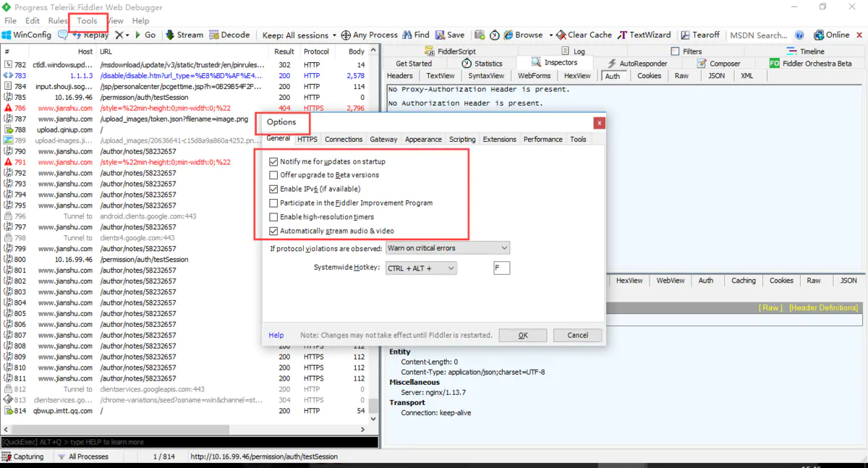Screen dimensions: 868x468
Task: Click the Tearoff toolbar button
Action: [699, 35]
